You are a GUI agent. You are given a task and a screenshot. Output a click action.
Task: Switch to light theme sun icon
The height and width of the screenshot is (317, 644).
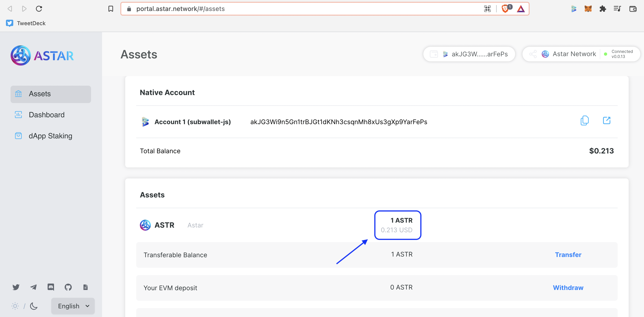coord(15,306)
